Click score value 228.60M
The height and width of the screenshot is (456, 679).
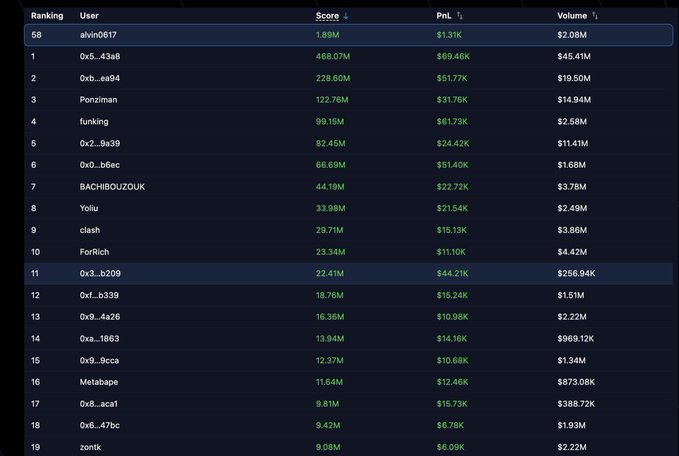[333, 78]
